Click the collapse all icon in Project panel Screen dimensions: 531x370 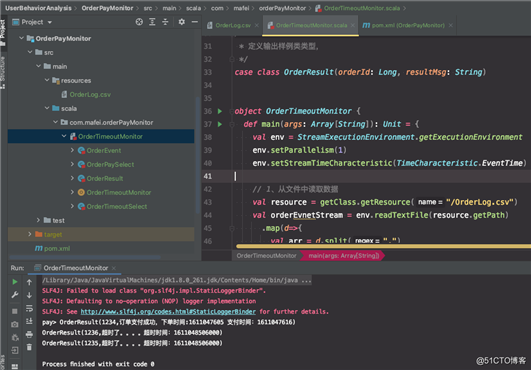coord(165,22)
